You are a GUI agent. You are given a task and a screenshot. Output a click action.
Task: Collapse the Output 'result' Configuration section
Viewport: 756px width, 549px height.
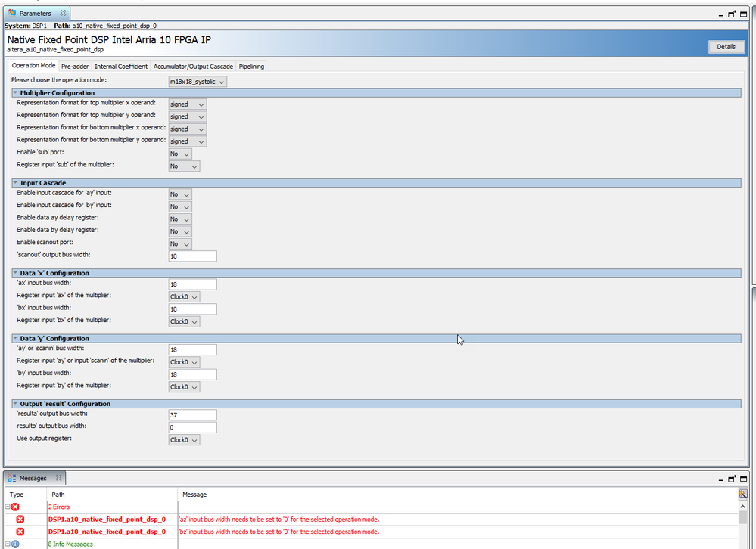[x=15, y=404]
